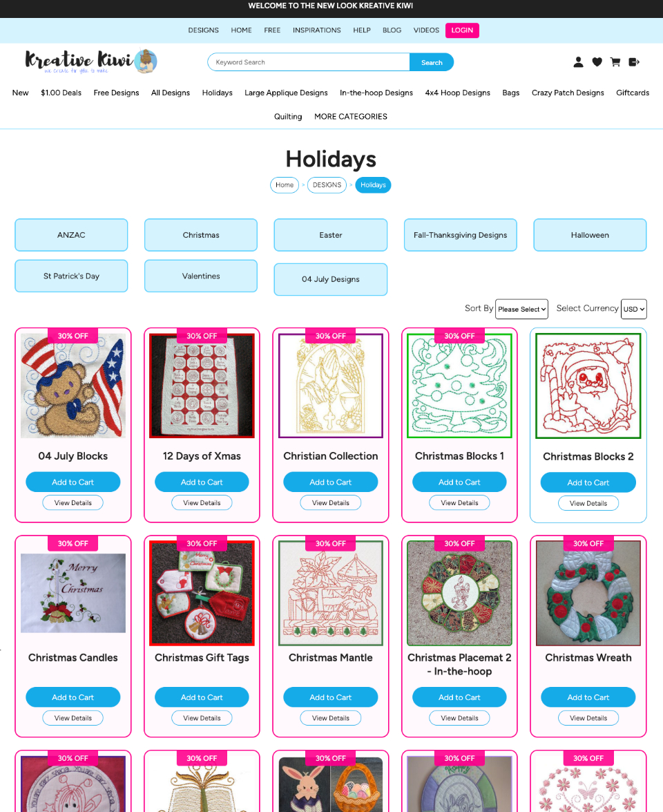Screen dimensions: 663x812
Task: Click the blue Search button
Action: click(x=432, y=62)
